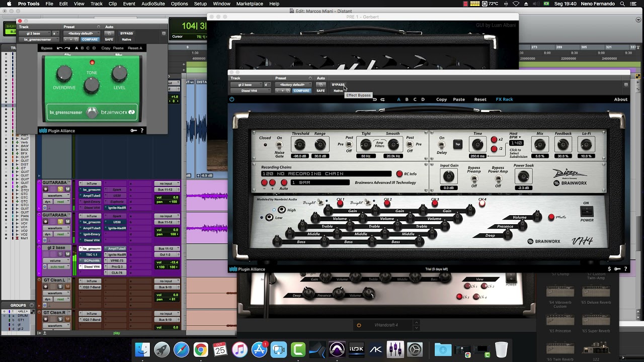Click the Auto red button under Recording Chains
Image resolution: width=644 pixels, height=362 pixels.
(284, 183)
